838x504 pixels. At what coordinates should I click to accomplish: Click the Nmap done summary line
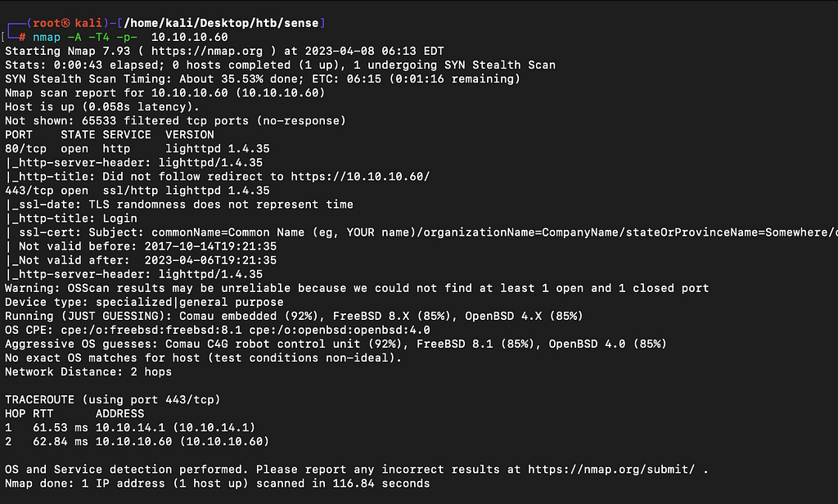[217, 484]
